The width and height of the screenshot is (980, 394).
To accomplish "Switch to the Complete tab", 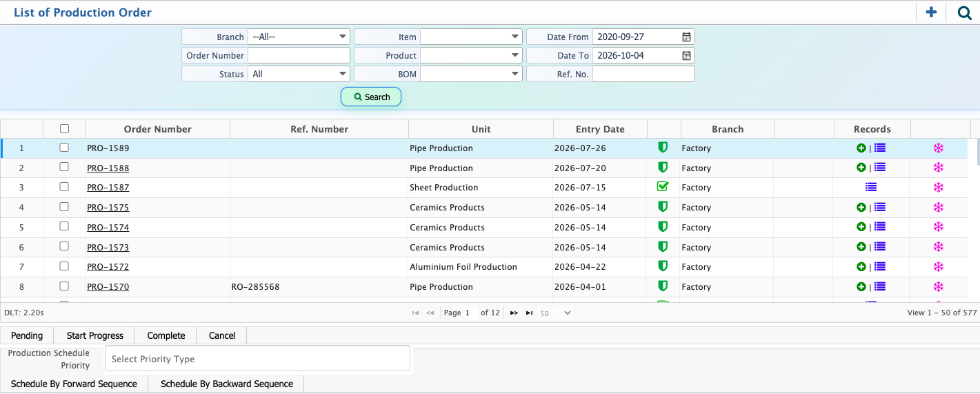I will pyautogui.click(x=166, y=335).
